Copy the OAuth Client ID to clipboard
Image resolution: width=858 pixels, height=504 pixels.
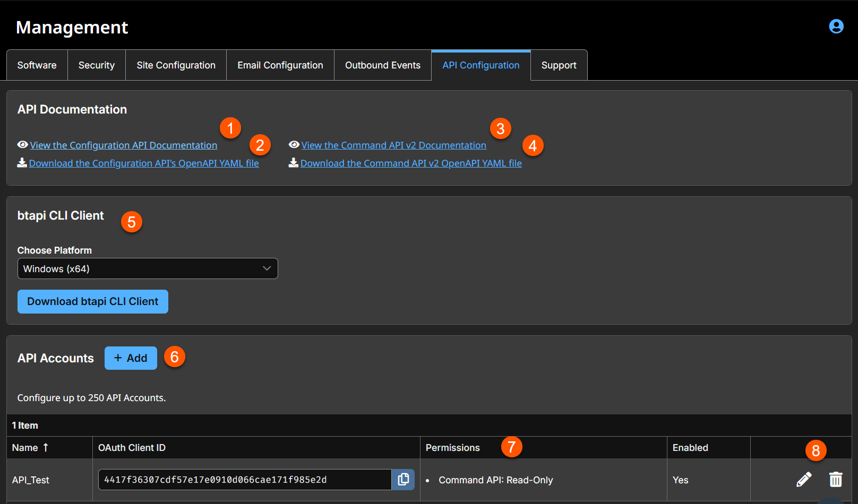point(403,480)
